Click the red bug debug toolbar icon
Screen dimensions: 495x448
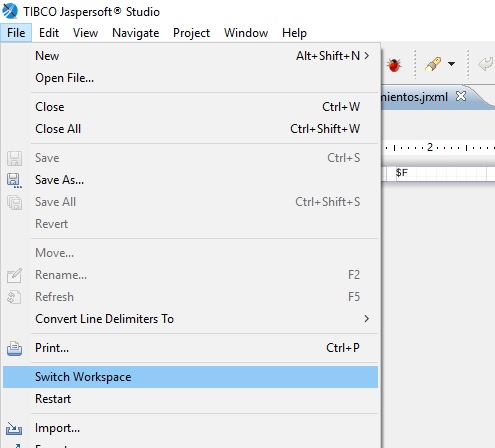394,65
